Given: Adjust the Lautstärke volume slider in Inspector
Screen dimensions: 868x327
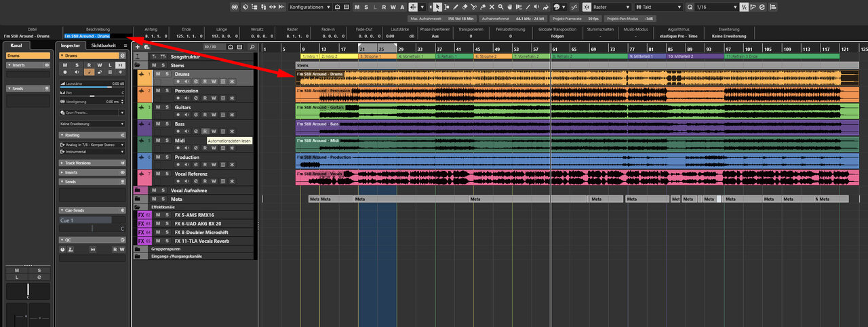Looking at the screenshot, I should click(92, 87).
